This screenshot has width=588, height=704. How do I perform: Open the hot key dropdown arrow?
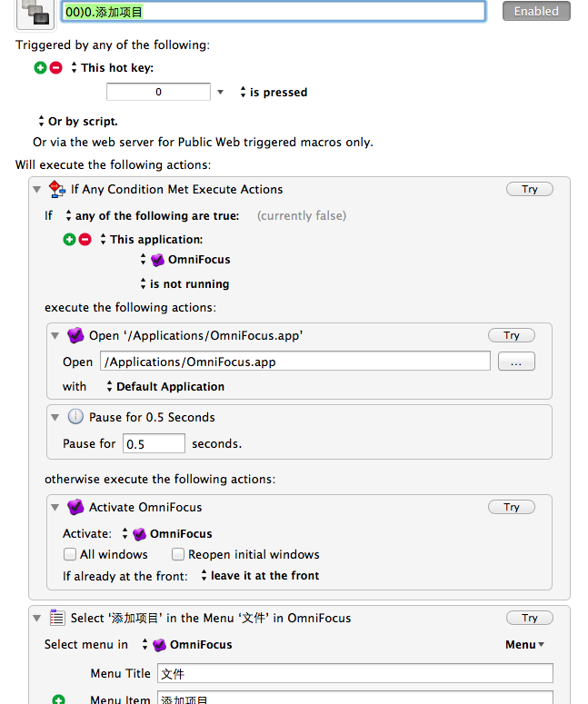220,92
